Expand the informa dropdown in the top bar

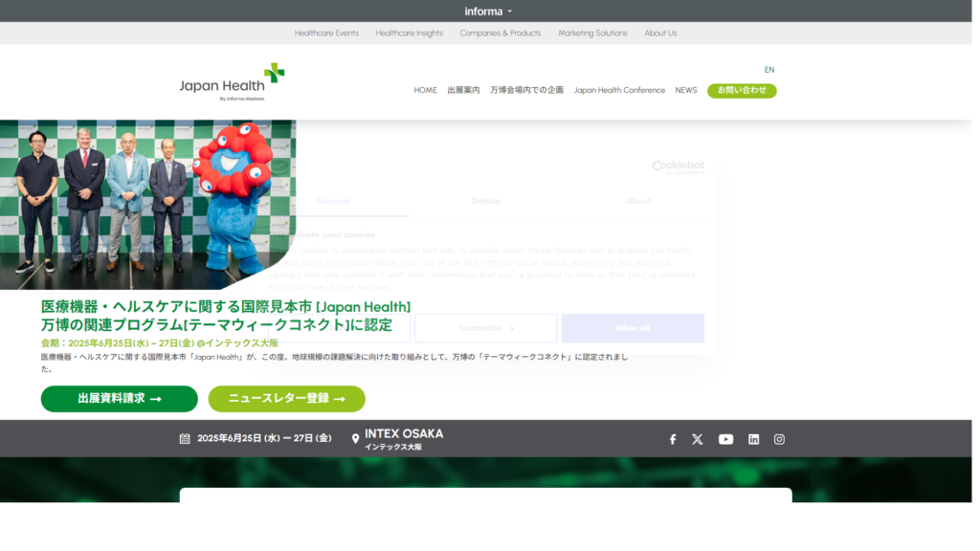click(x=488, y=11)
